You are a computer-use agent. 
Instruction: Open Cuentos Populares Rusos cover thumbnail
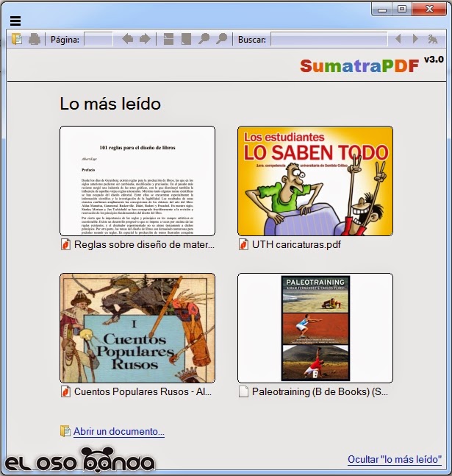tap(137, 328)
